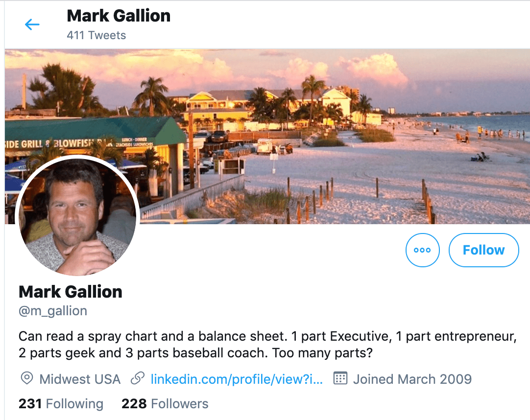Click the yellow beach house in header photo
Screen dimensions: 530x420
pyautogui.click(x=220, y=103)
